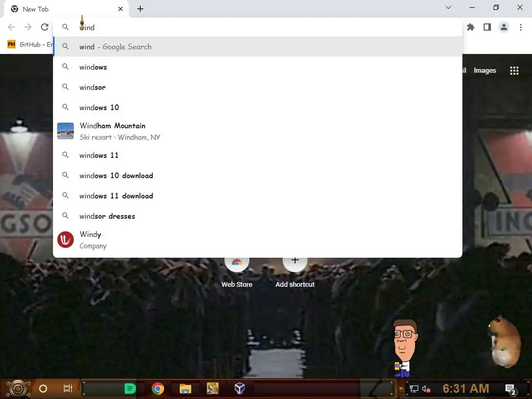Click magnifier icon in the address bar
Image resolution: width=532 pixels, height=399 pixels.
click(65, 27)
